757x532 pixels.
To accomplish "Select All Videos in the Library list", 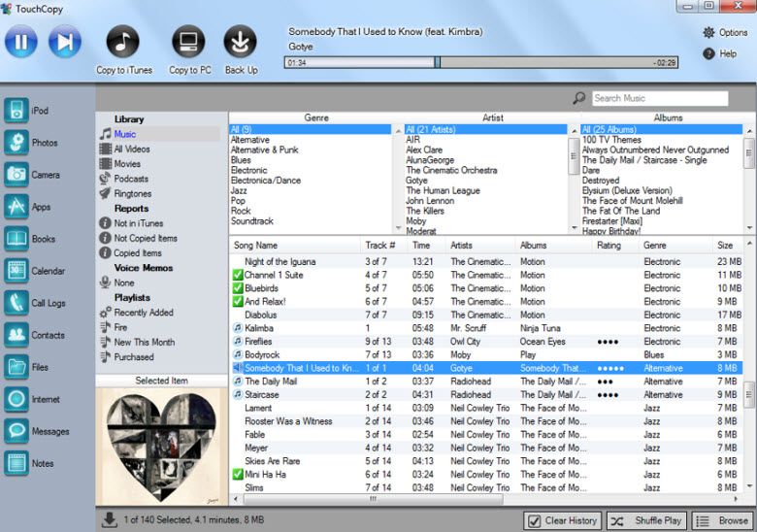I will (x=131, y=150).
